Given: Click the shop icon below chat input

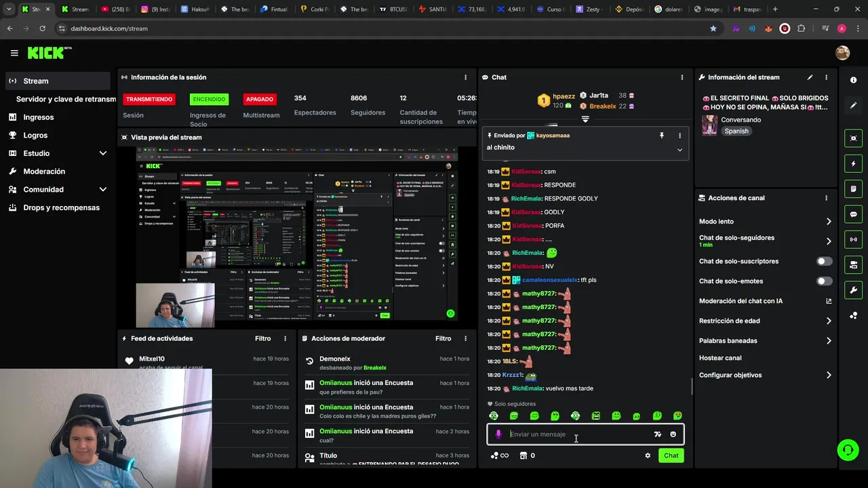Looking at the screenshot, I should pyautogui.click(x=527, y=455).
